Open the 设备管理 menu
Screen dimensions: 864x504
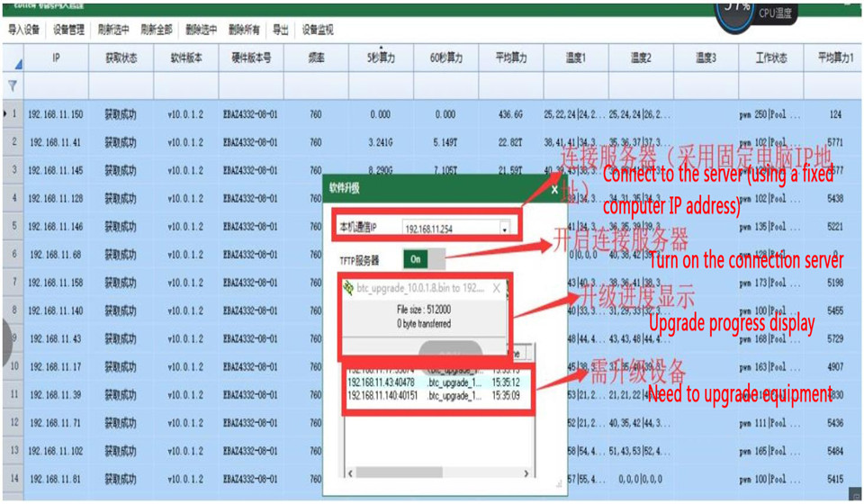[68, 30]
